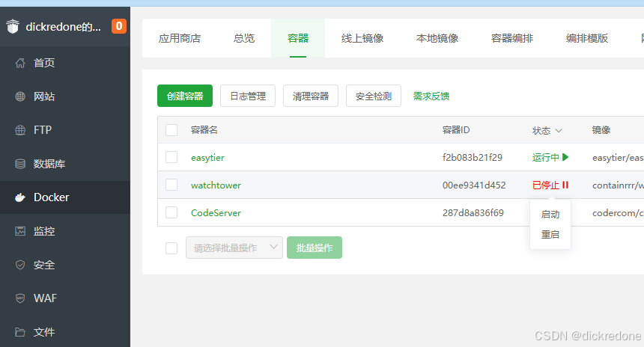Open the 编排模版 tab

pyautogui.click(x=586, y=38)
